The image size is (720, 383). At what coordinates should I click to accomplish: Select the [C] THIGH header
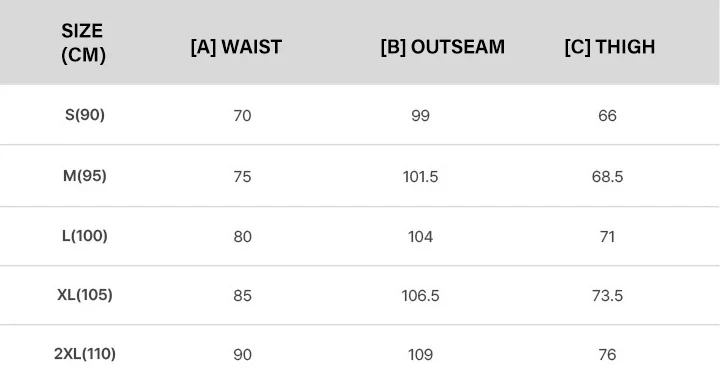pos(610,47)
